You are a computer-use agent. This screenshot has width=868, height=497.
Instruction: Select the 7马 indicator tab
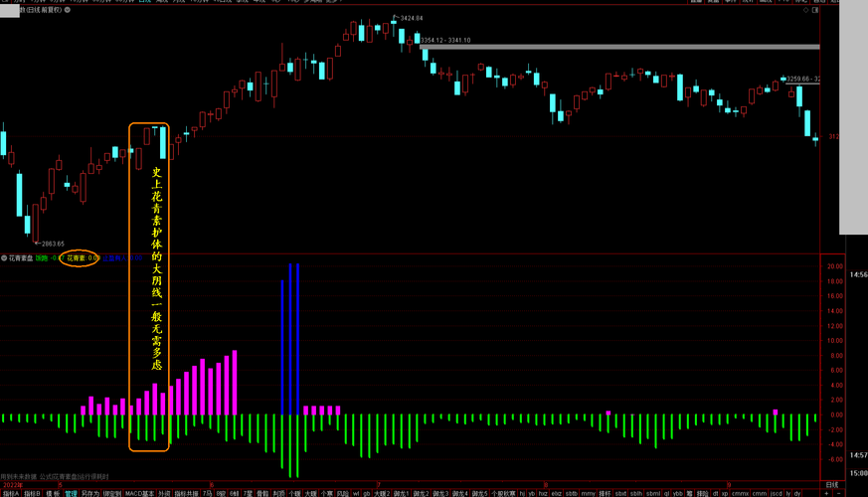pyautogui.click(x=207, y=493)
